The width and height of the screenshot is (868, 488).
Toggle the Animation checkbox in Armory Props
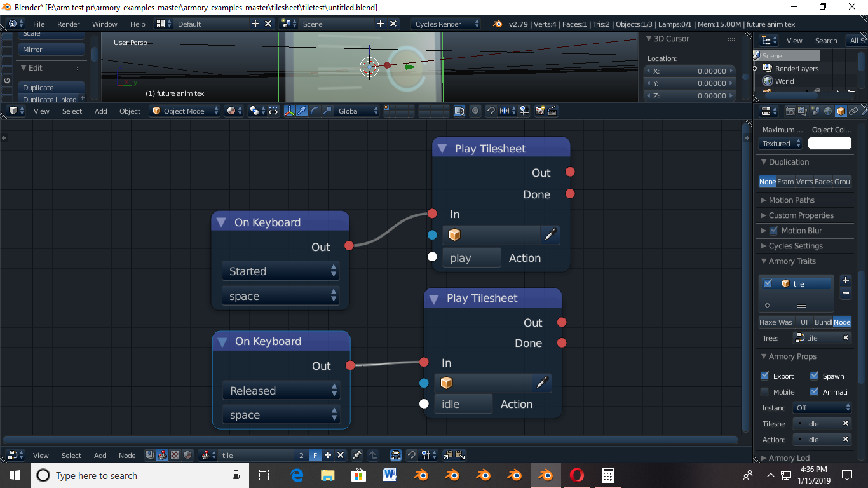click(814, 391)
